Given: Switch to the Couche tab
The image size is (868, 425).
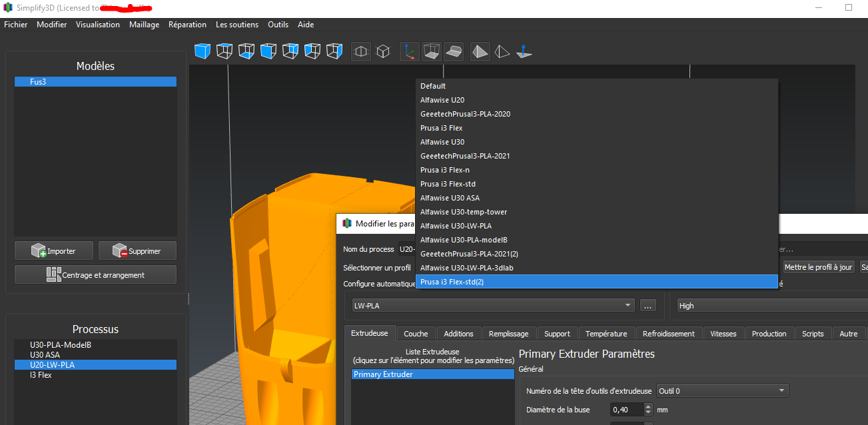Looking at the screenshot, I should point(416,334).
